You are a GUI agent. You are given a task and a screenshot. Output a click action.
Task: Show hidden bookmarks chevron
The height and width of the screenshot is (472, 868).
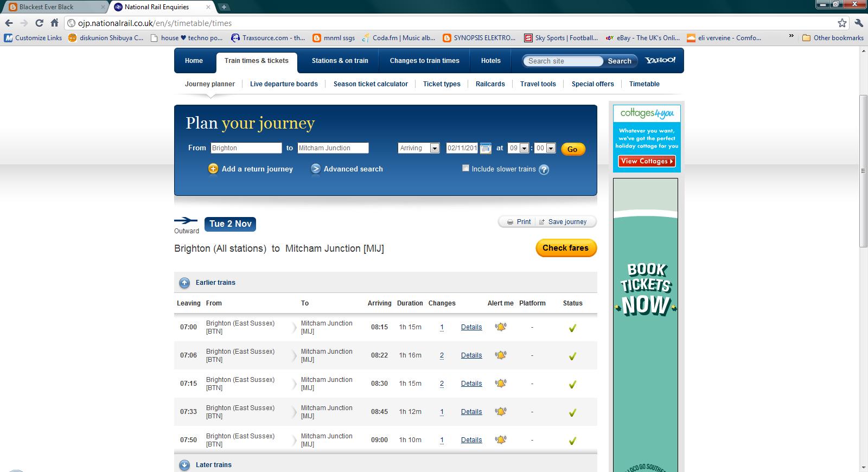pos(792,37)
